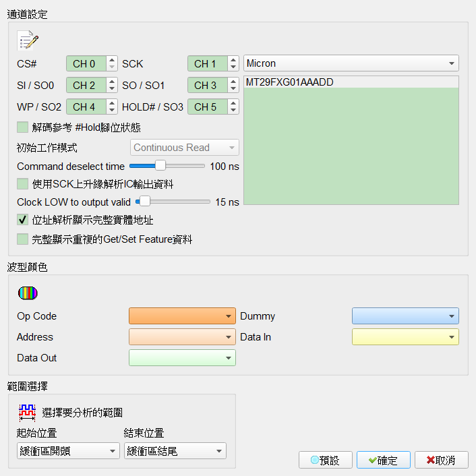The image size is (476, 476).
Task: Click the CS# CH 0 channel field
Action: 86,64
